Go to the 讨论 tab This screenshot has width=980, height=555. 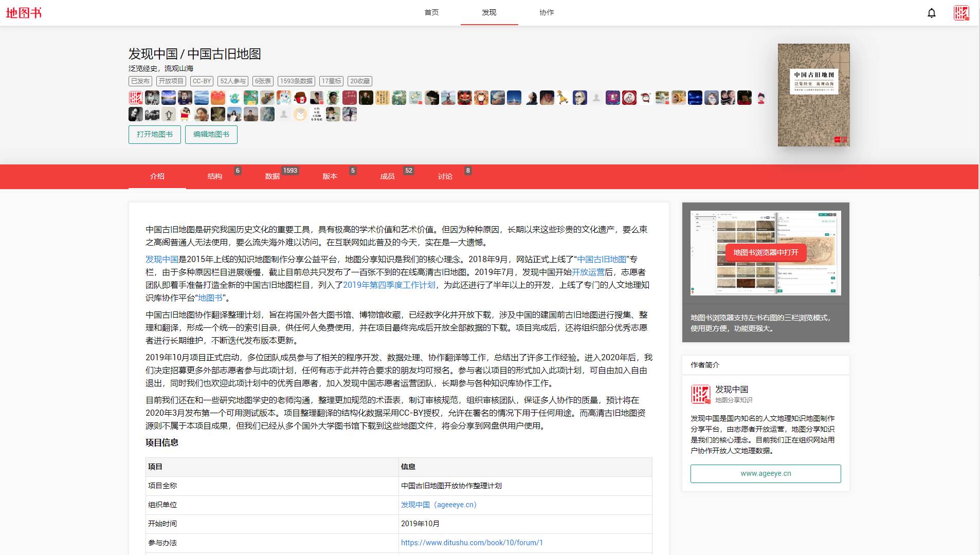click(x=445, y=176)
